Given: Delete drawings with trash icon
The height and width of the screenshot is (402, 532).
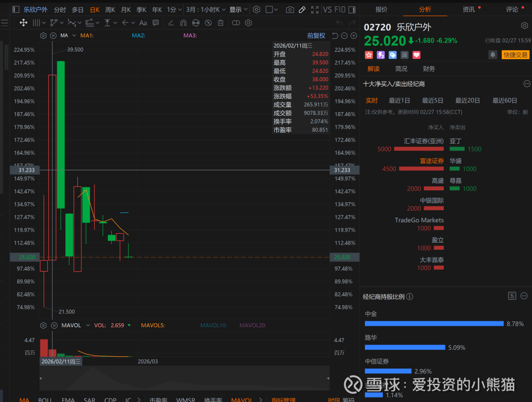Looking at the screenshot, I should tap(221, 23).
